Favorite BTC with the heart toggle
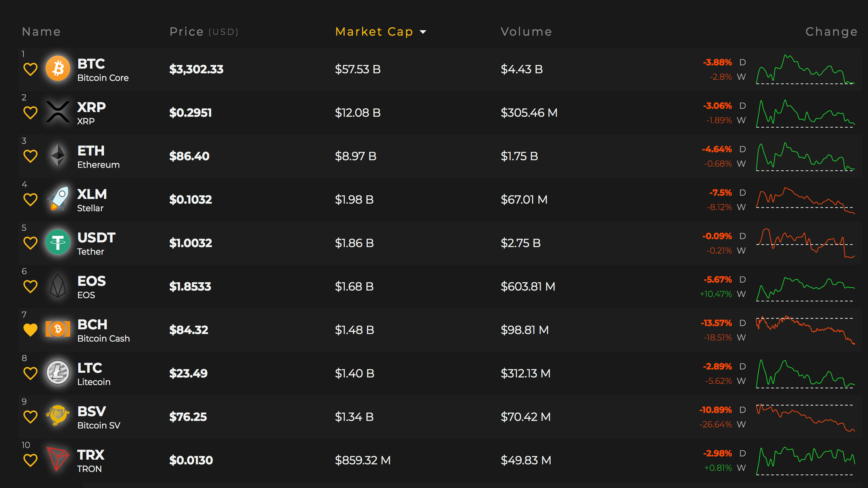Viewport: 868px width, 488px height. coord(30,69)
